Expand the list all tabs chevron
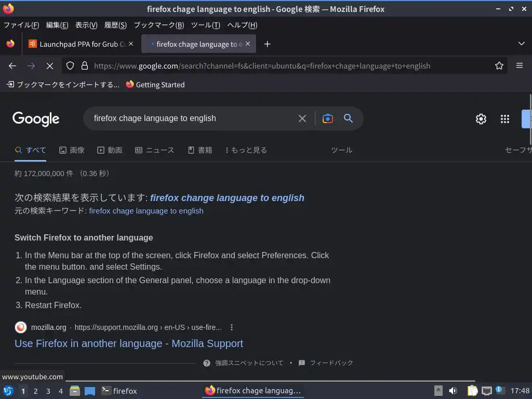 click(521, 44)
